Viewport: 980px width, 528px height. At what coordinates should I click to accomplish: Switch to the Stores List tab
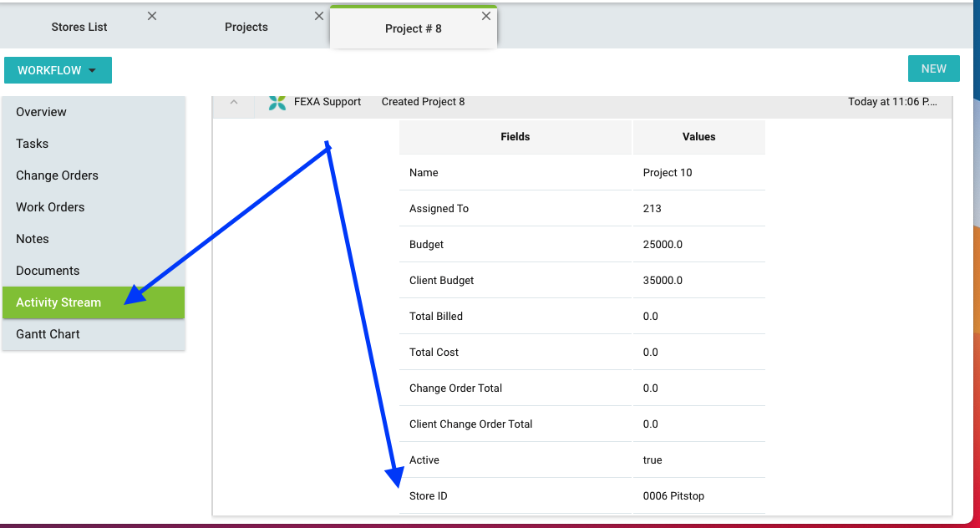(79, 27)
